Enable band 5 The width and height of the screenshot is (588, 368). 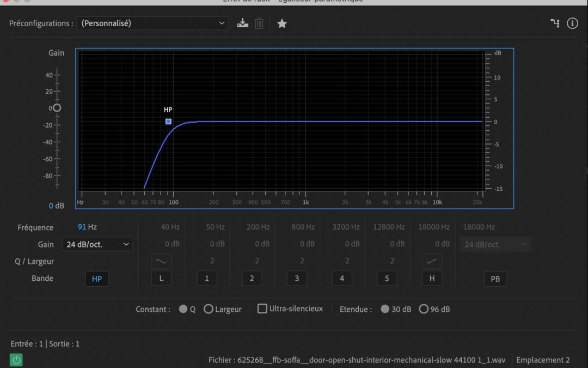(387, 278)
